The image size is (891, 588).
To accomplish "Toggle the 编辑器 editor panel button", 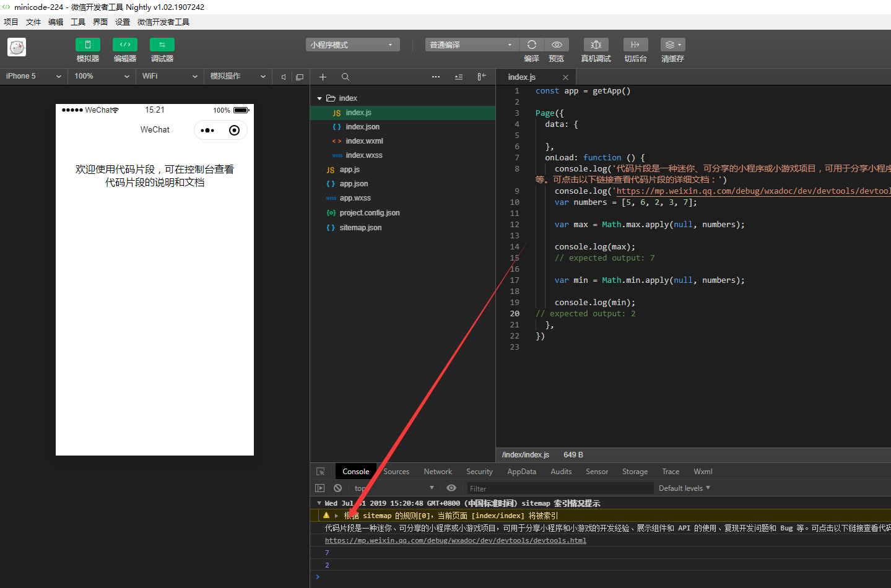I will point(124,45).
